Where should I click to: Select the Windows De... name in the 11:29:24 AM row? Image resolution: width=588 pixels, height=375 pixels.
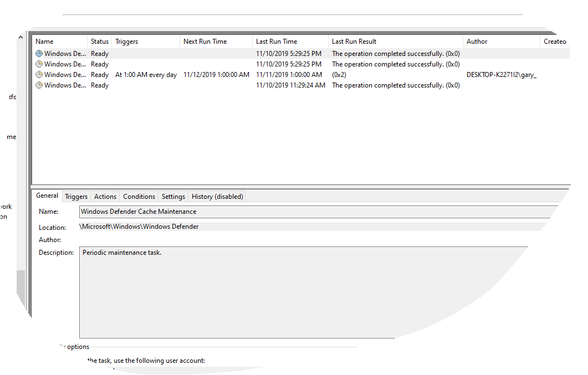click(x=65, y=85)
